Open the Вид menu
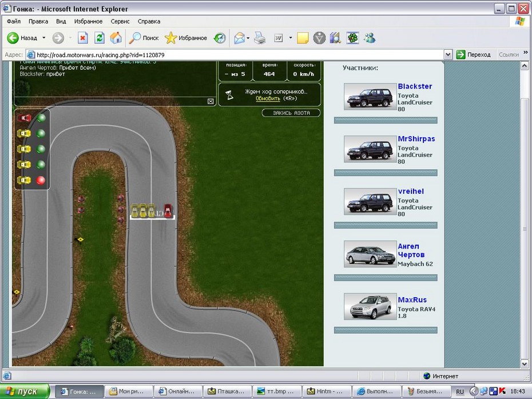 coord(61,21)
